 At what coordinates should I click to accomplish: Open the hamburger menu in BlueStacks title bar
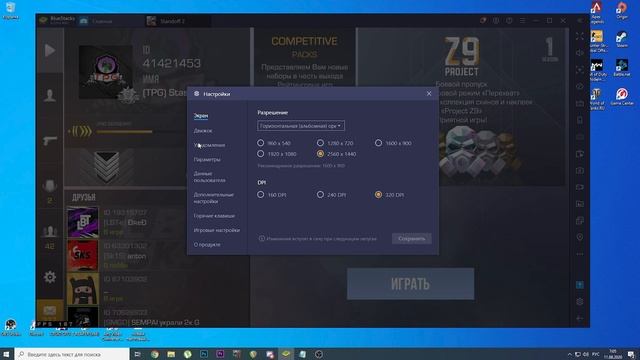pos(522,20)
